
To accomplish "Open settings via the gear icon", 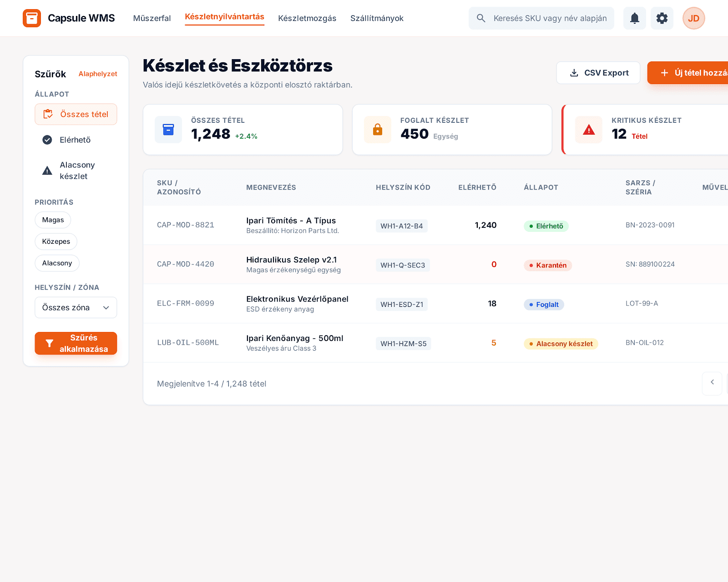I will 662,18.
